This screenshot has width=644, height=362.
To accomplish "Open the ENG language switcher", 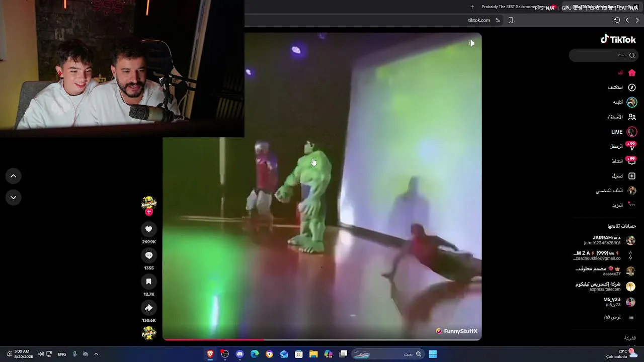I will (62, 354).
